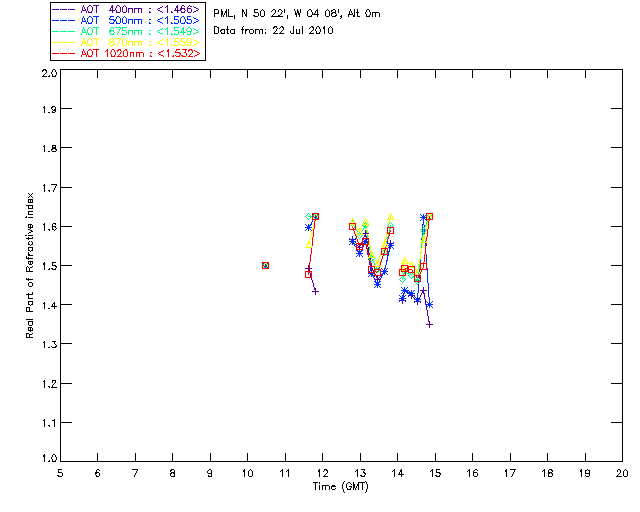This screenshot has height=512, width=640.
Task: Click the y-axis tick label '1.2'
Action: (x=49, y=384)
